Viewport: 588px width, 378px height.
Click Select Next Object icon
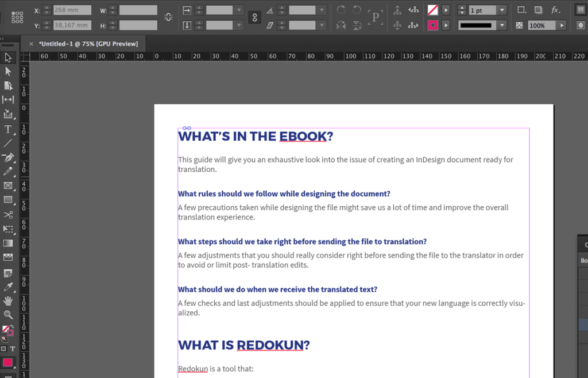tap(413, 25)
